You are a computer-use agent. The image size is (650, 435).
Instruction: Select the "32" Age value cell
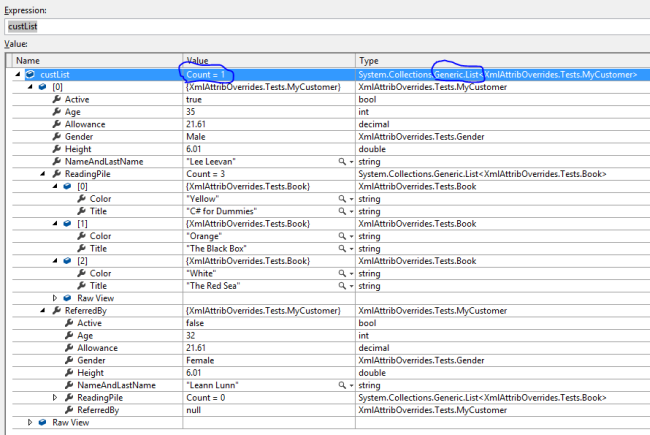coord(269,335)
